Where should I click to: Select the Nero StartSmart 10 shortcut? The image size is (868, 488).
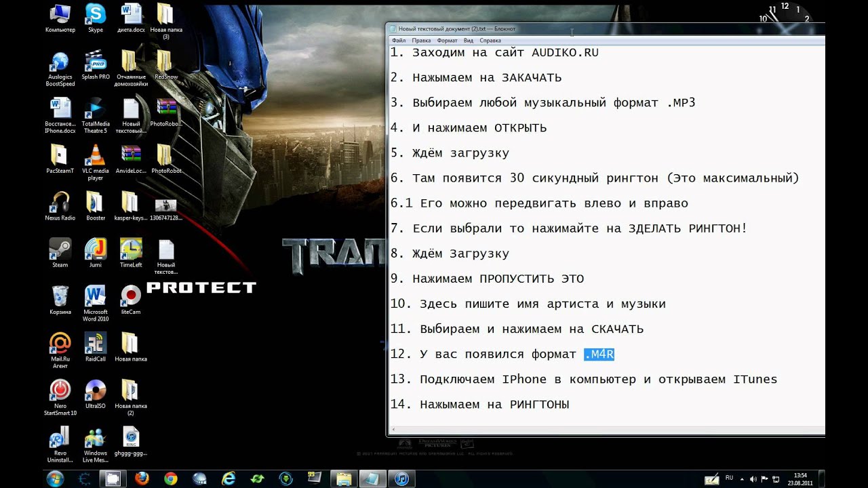[x=60, y=397]
